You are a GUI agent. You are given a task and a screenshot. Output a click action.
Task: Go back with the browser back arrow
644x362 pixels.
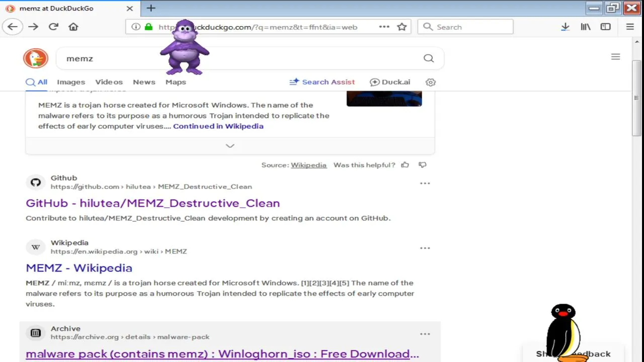[x=13, y=27]
